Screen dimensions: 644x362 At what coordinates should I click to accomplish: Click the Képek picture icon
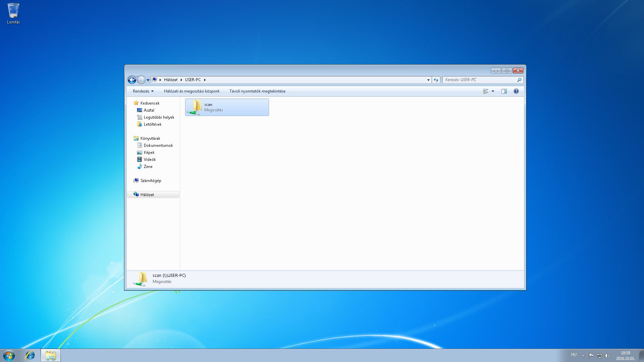[140, 153]
